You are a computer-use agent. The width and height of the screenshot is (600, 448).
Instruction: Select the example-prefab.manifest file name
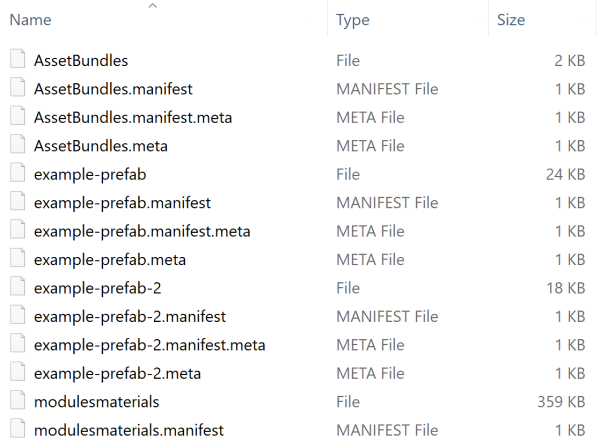[122, 203]
